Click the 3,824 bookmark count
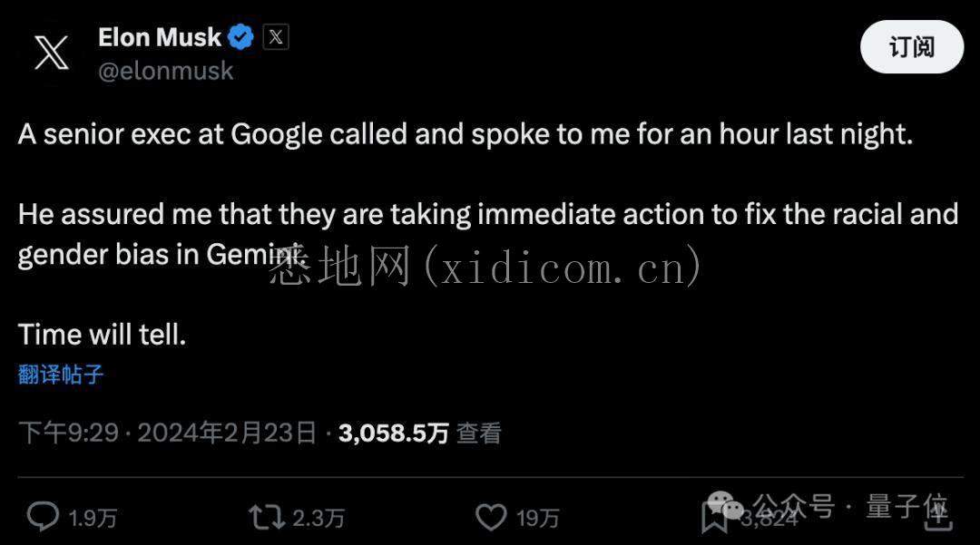Screen dimensions: 980x545 769,518
